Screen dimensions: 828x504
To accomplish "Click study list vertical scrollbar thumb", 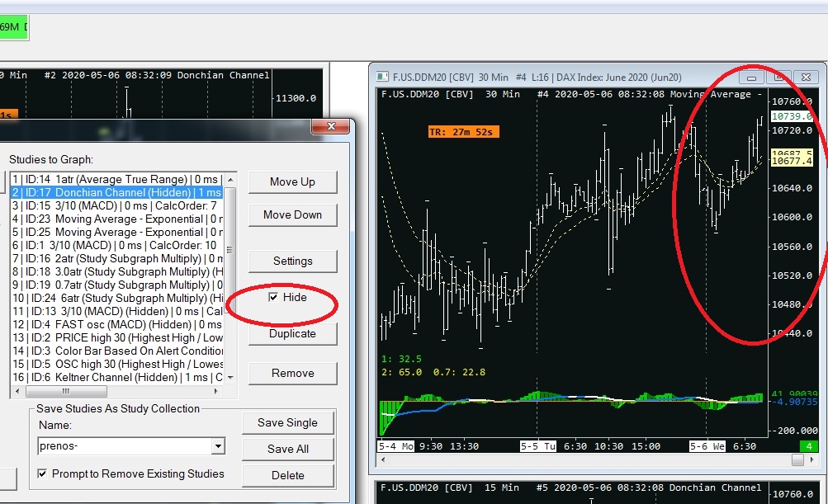I will coord(230,249).
